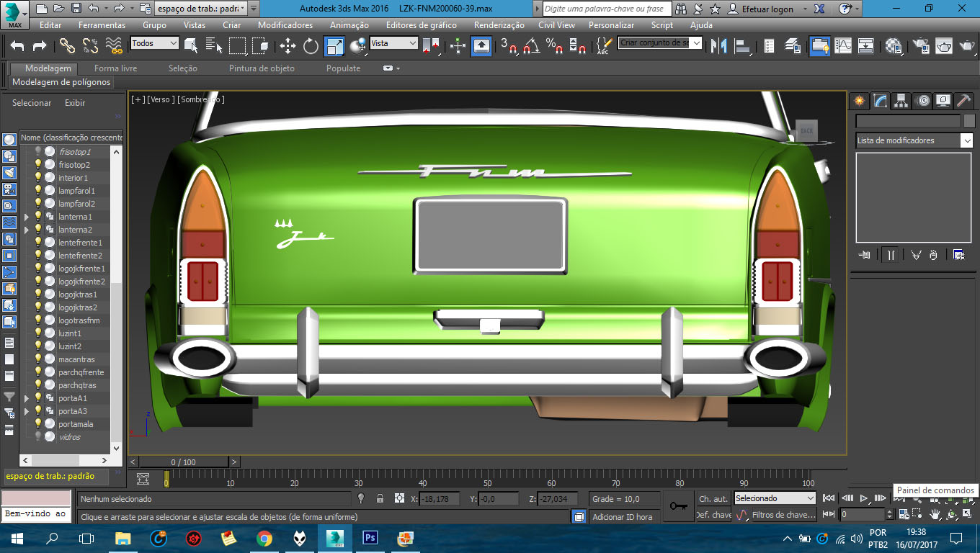The width and height of the screenshot is (980, 553).
Task: Select the Rotate tool
Action: tap(311, 46)
